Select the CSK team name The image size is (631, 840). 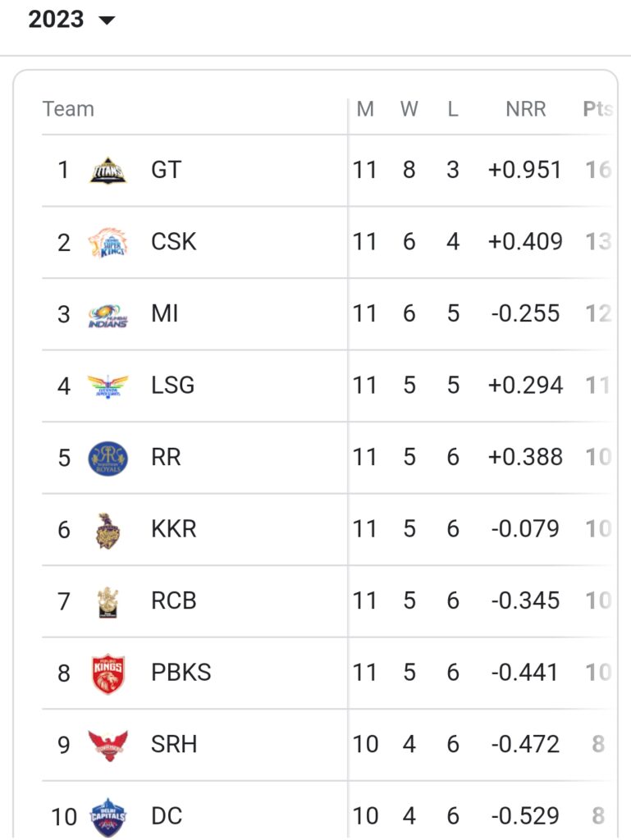click(174, 242)
